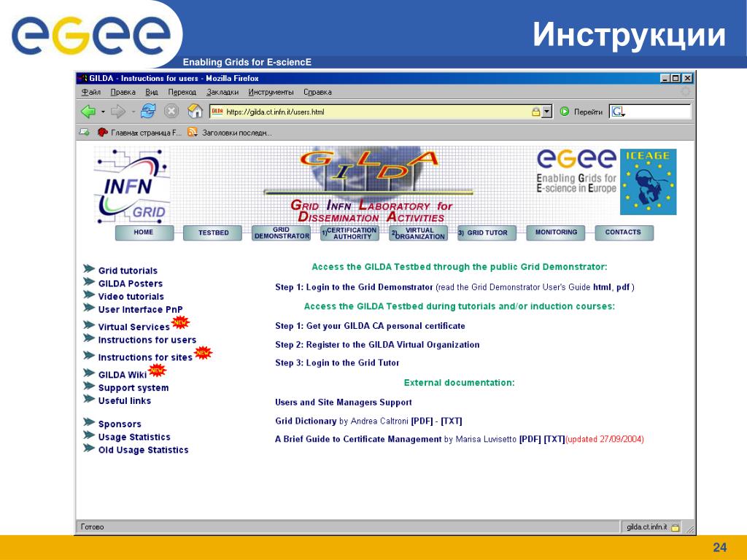Click the Stop loading icon
747x560 pixels.
coord(171,112)
